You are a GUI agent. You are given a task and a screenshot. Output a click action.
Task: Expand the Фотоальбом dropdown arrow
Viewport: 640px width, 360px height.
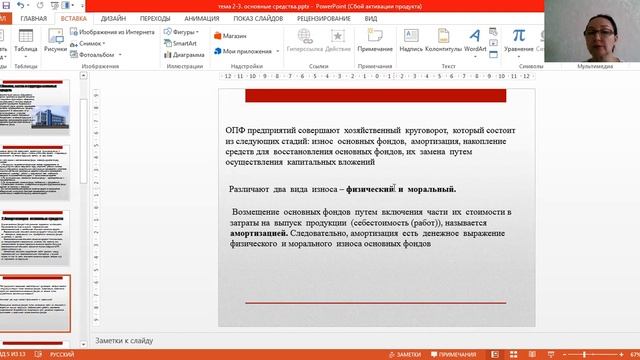coord(120,54)
